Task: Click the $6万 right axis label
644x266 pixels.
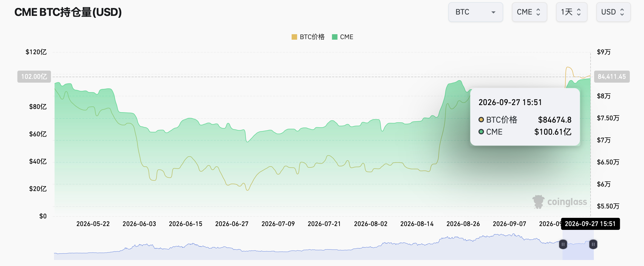Action: pos(604,184)
